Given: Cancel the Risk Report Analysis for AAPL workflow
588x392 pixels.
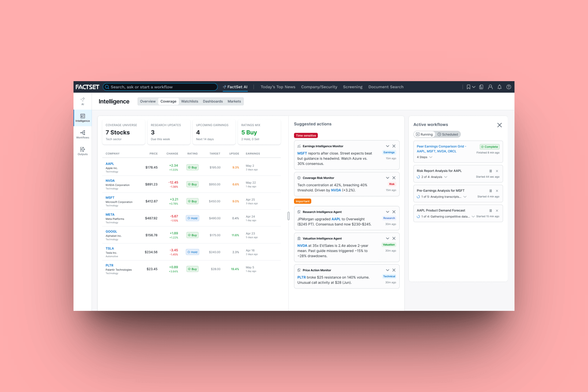Looking at the screenshot, I should pos(497,171).
